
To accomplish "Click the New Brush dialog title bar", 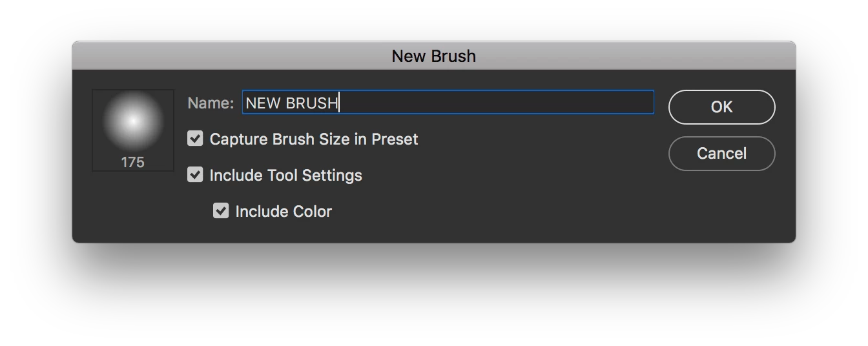I will [258, 56].
